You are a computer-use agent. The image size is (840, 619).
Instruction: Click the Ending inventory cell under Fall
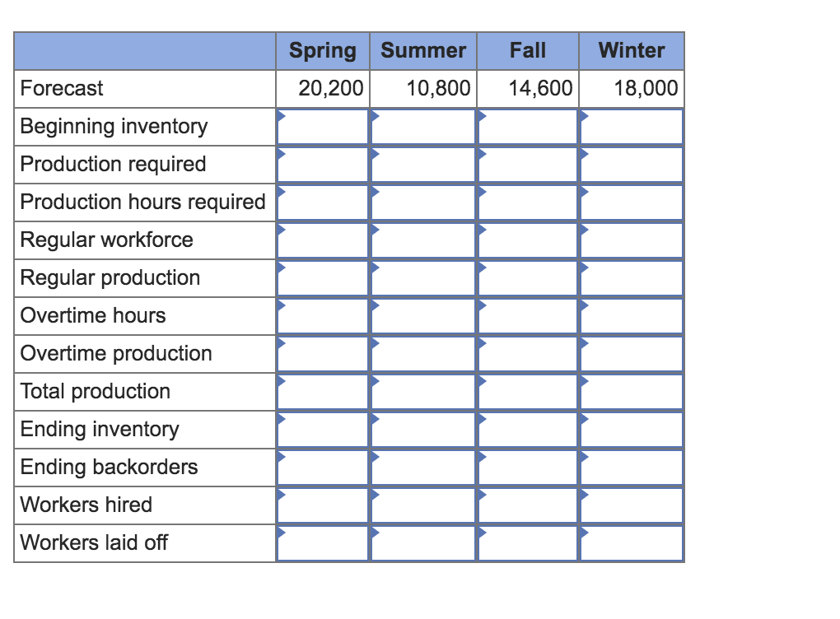pos(528,429)
